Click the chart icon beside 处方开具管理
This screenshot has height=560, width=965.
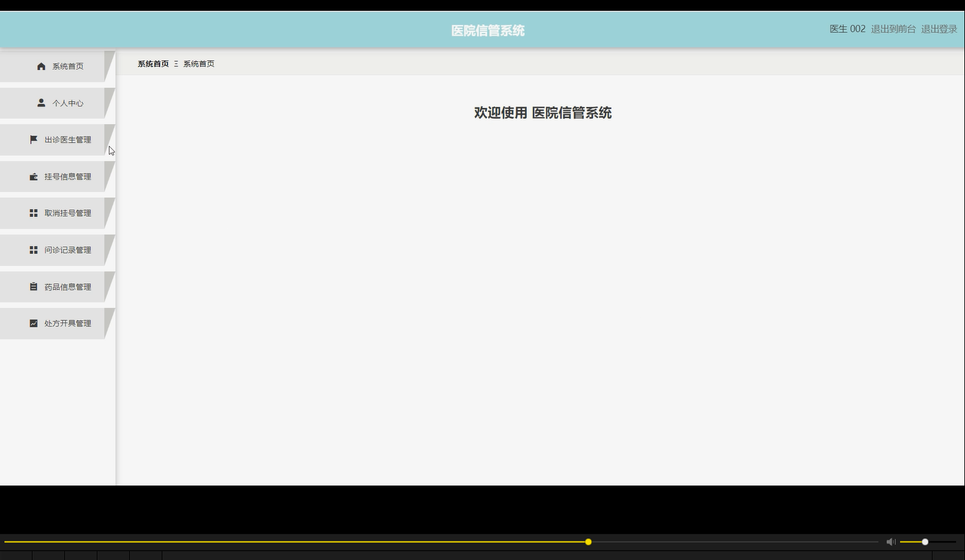coord(34,323)
